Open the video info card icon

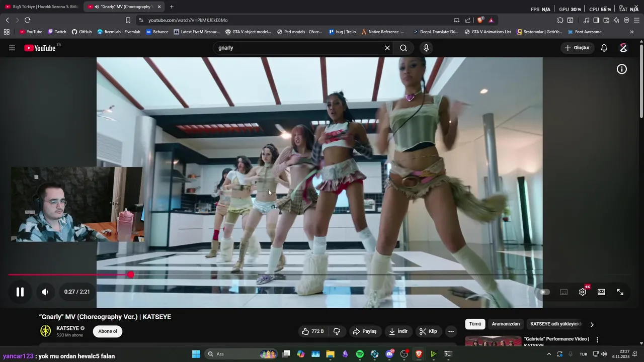point(622,69)
